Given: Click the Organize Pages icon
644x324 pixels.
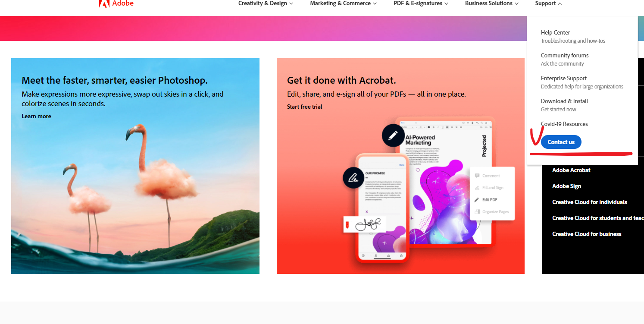Looking at the screenshot, I should point(477,212).
